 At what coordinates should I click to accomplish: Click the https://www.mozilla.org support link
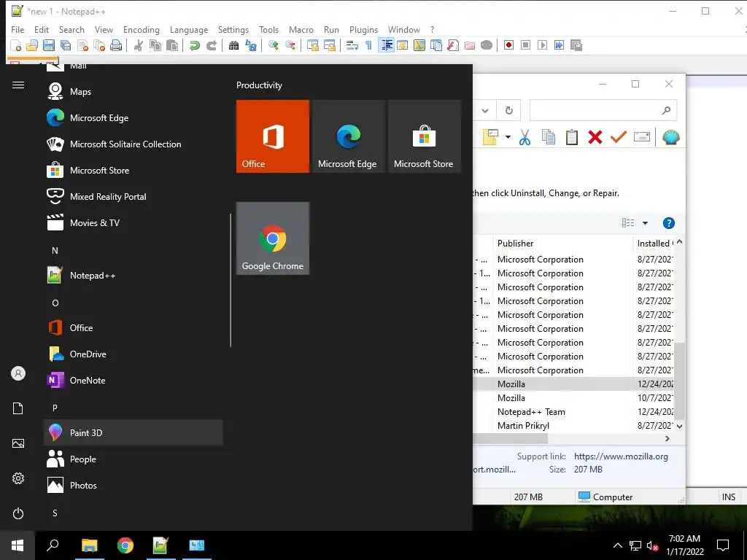point(621,456)
